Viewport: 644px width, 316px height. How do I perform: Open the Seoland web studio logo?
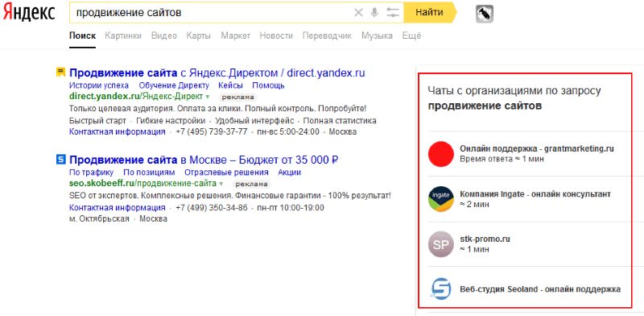point(440,289)
